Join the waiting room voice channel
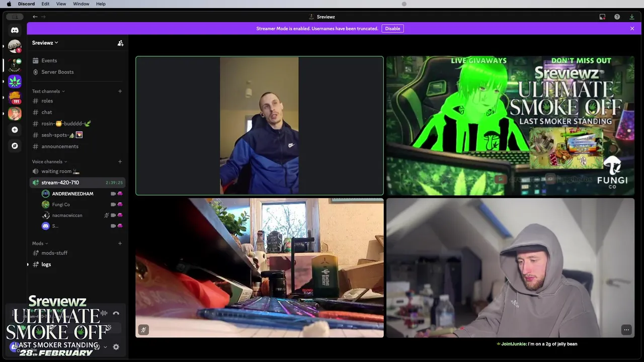Screen dimensions: 644x362 click(x=77, y=171)
